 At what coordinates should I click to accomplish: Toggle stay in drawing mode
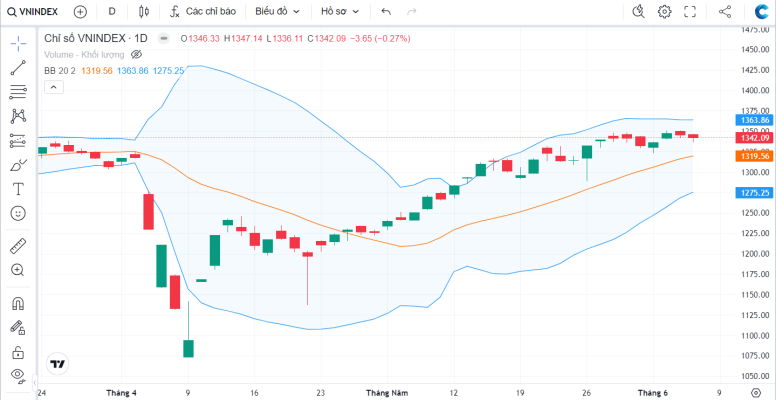point(18,327)
